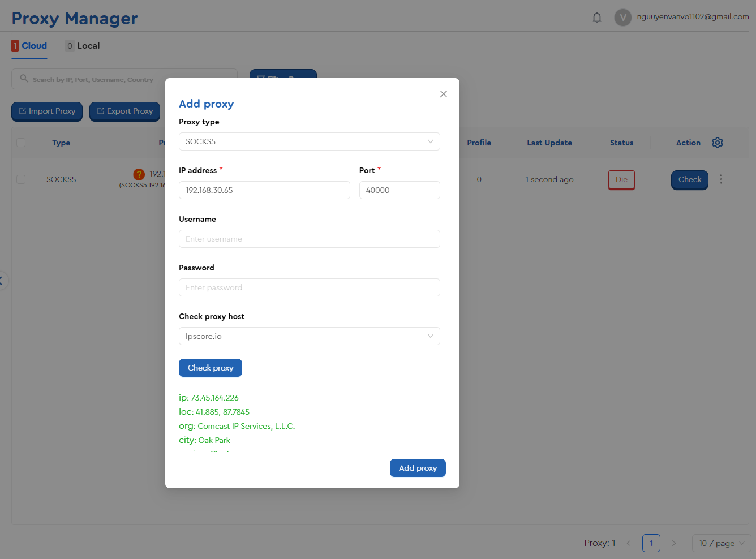Click the Add proxy submit button
This screenshot has height=559, width=756.
pos(418,468)
